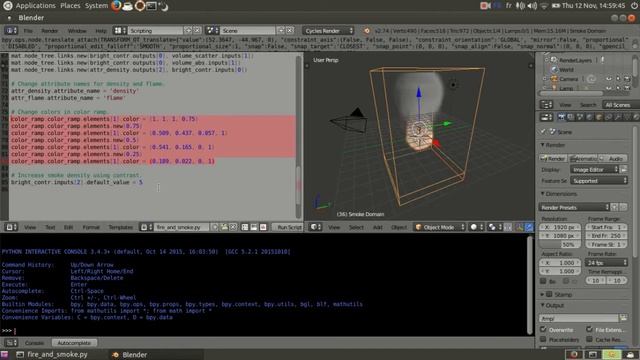This screenshot has height=360, width=640.
Task: Click the screen layout browse icon beside Scripting
Action: coord(119,31)
